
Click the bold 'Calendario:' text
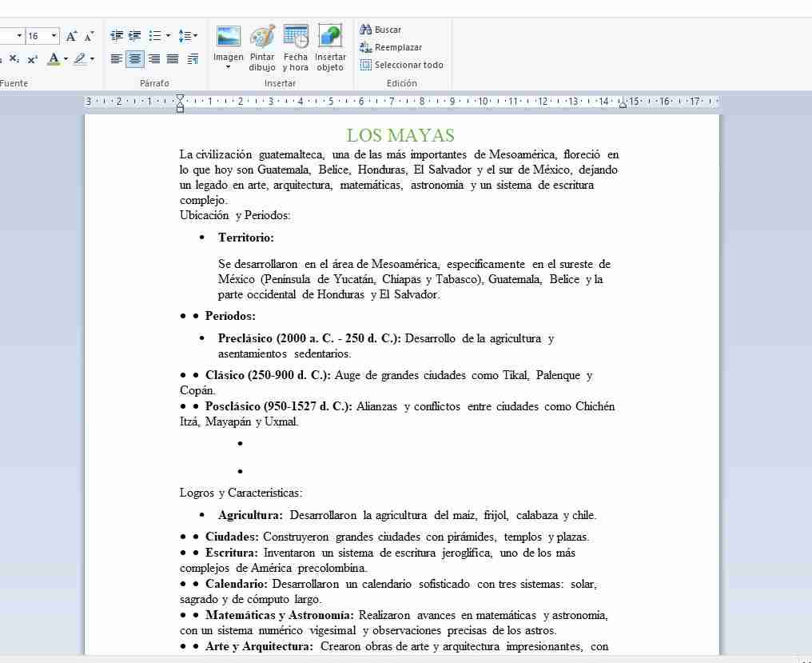point(237,584)
